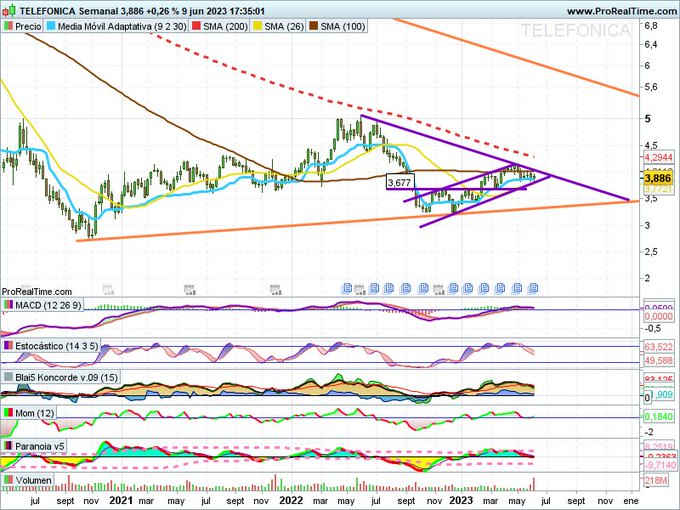The width and height of the screenshot is (680, 510).
Task: Click the blue Media Móvil Adaptativa swatch
Action: (x=51, y=26)
